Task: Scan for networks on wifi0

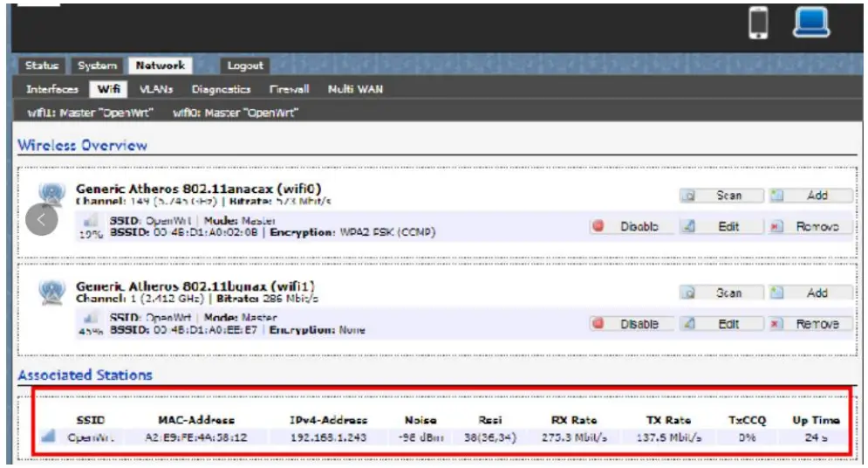Action: (721, 196)
